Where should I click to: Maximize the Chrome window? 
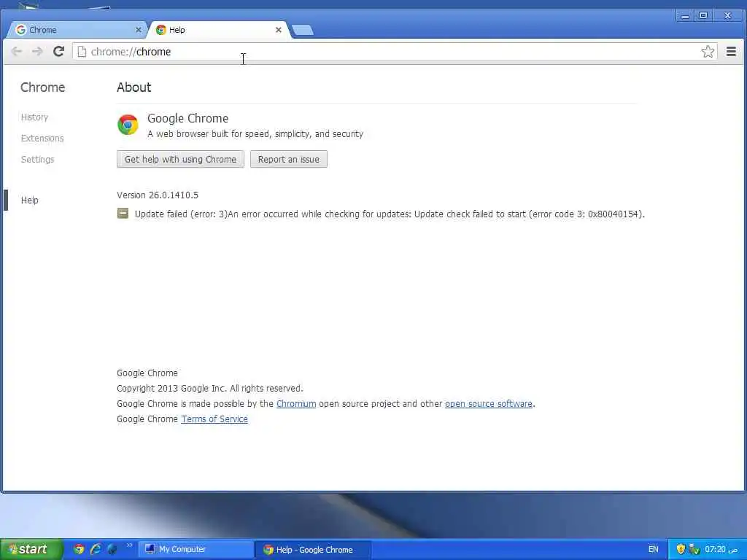703,16
